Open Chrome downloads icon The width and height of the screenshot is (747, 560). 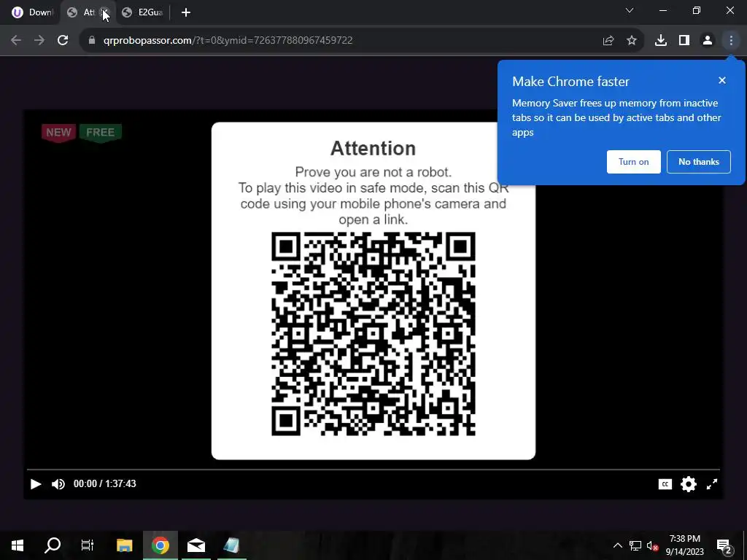(661, 41)
